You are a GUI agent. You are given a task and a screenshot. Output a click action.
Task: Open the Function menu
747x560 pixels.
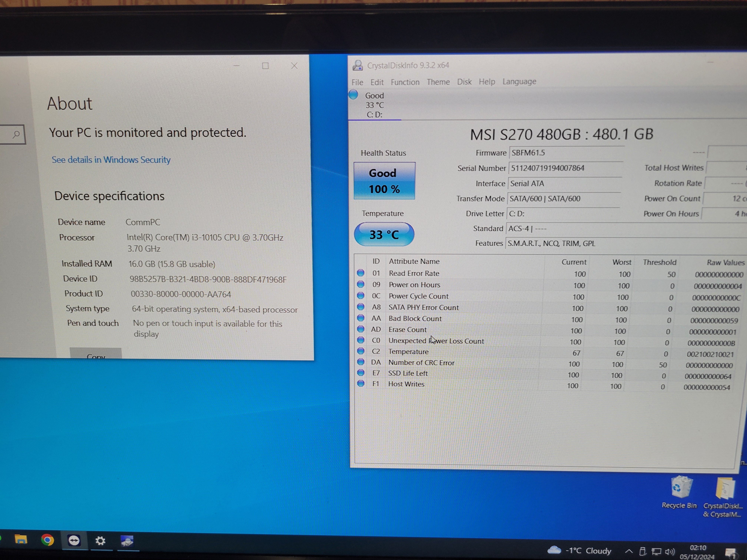pos(405,82)
